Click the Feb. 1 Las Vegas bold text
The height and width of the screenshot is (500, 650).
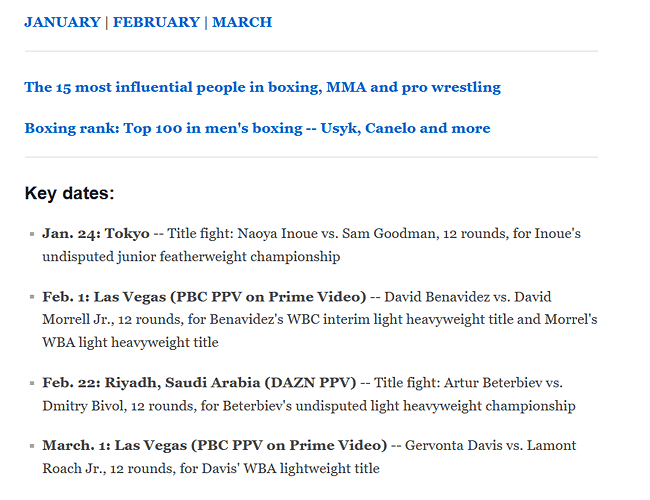(204, 297)
